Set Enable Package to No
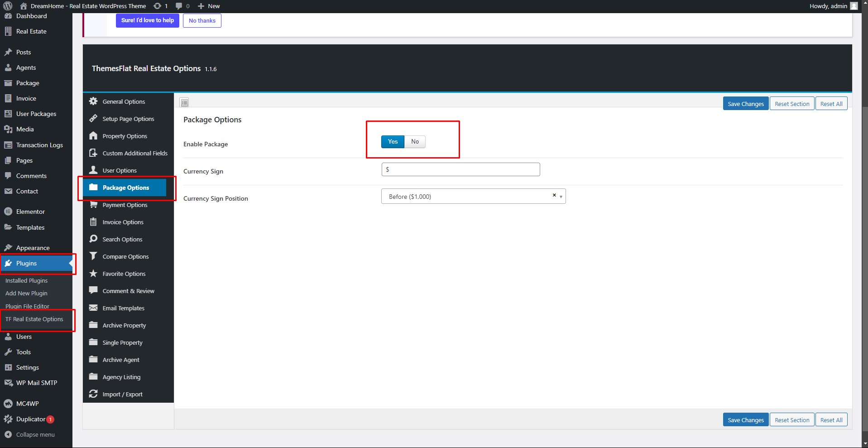Image resolution: width=868 pixels, height=448 pixels. (415, 142)
